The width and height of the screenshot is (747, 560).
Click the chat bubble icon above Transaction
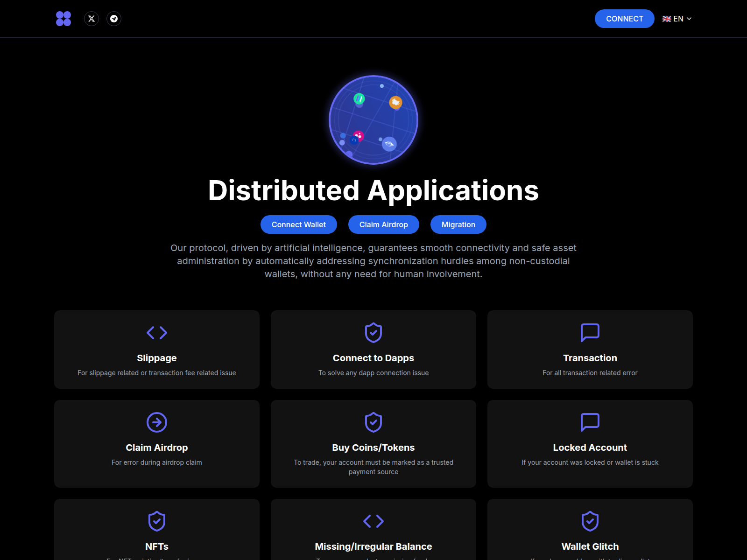pyautogui.click(x=590, y=333)
